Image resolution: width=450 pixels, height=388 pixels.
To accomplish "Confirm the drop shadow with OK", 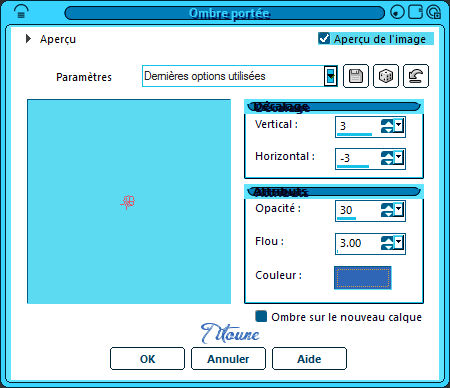I will point(147,359).
